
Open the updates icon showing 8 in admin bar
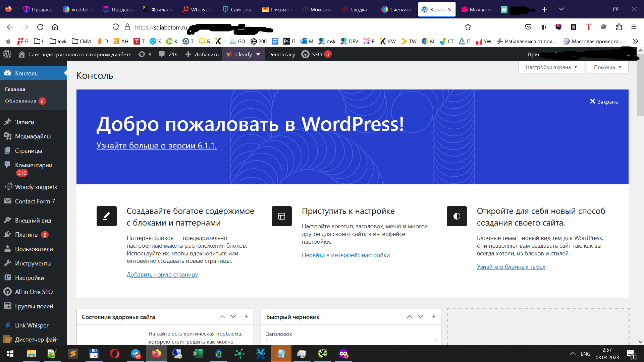(145, 54)
